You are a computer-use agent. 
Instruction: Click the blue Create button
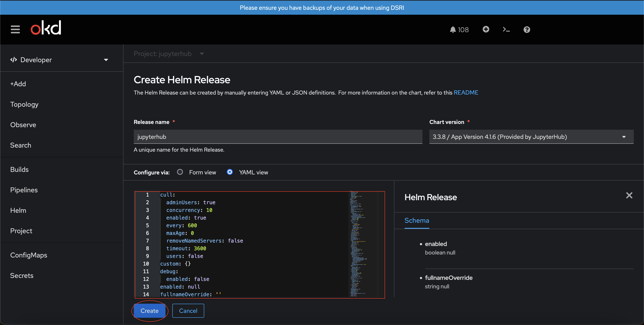[x=149, y=311]
